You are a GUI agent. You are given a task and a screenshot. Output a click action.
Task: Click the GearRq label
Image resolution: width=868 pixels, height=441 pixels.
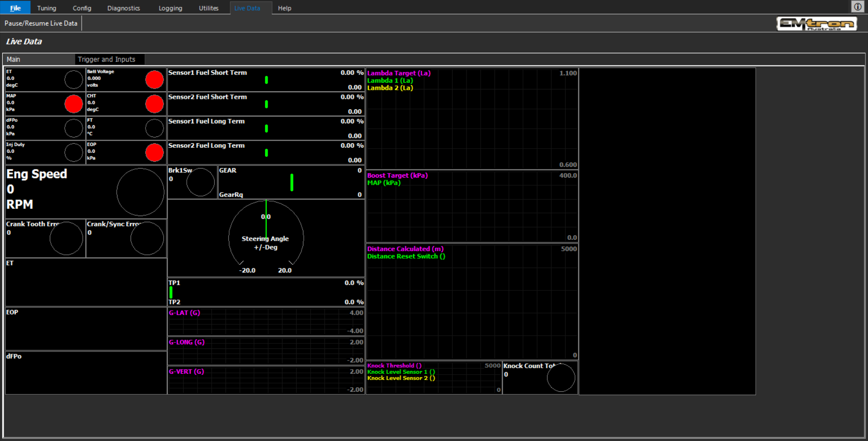[231, 195]
